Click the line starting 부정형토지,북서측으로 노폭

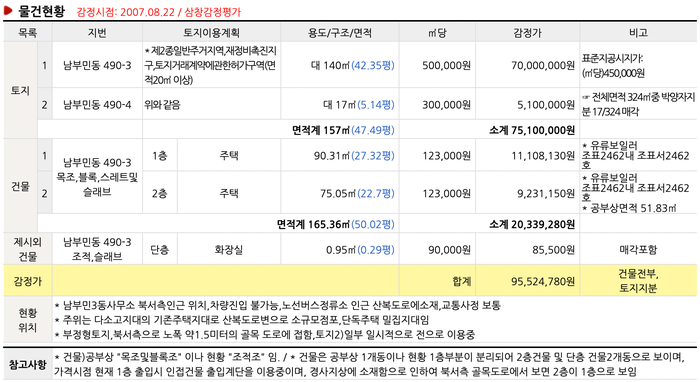coord(265,334)
